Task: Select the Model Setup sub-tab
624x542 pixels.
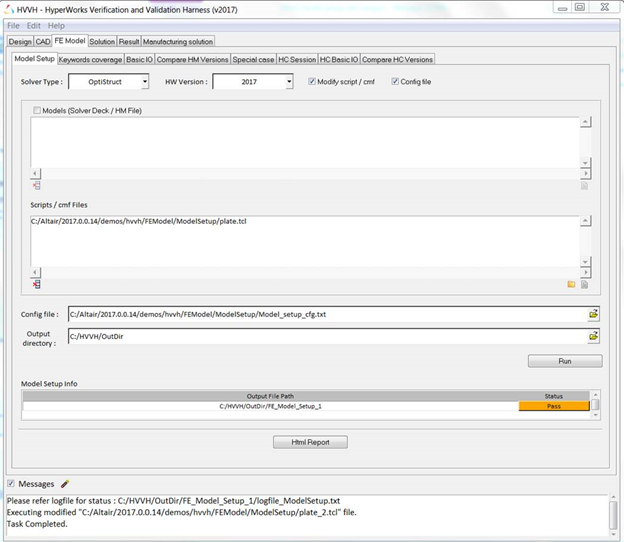Action: point(34,58)
